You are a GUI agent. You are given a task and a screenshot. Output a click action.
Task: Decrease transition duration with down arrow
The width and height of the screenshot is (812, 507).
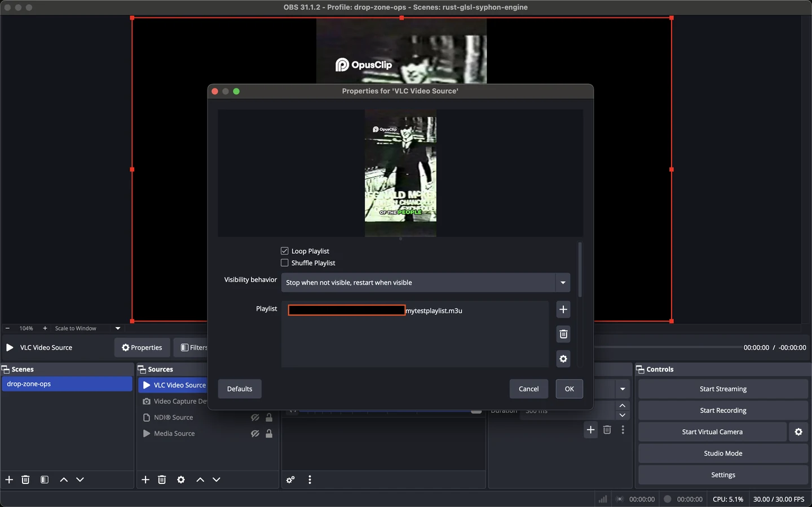click(623, 415)
